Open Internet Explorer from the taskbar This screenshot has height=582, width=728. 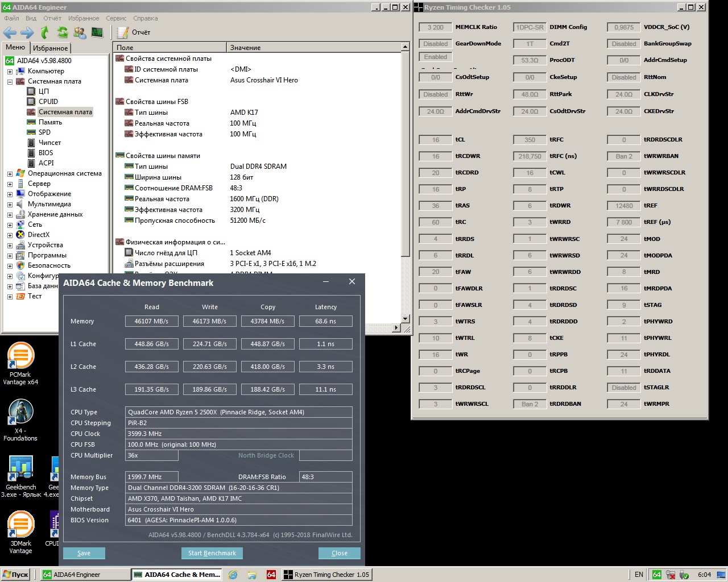(x=233, y=575)
